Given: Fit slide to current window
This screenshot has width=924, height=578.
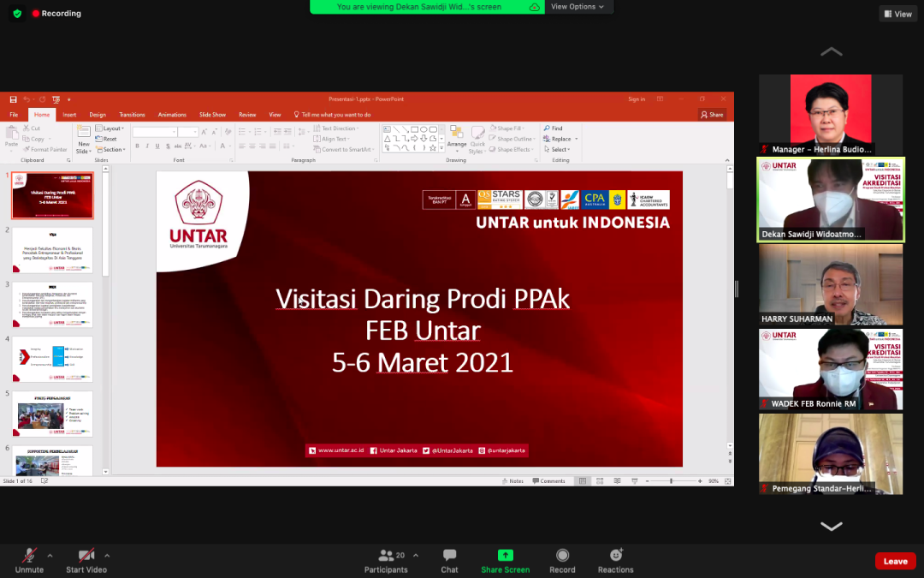Looking at the screenshot, I should click(728, 481).
